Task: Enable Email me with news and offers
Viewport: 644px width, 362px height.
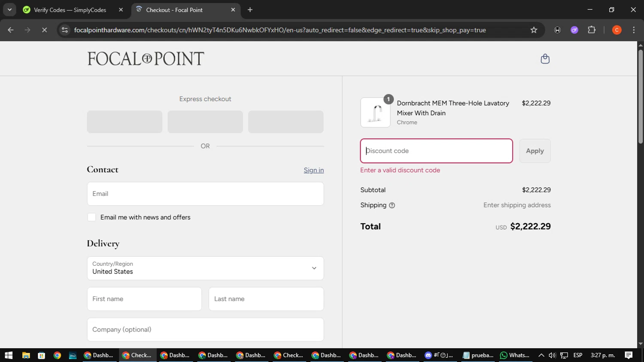Action: 91,217
